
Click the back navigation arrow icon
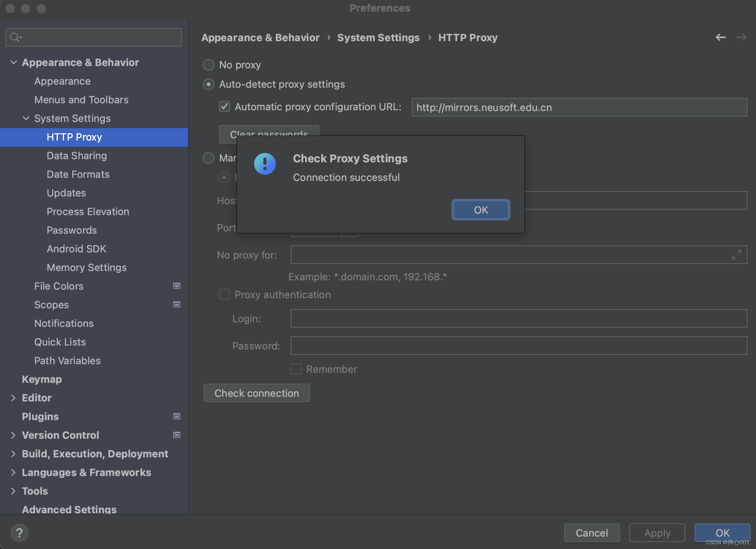[x=721, y=37]
